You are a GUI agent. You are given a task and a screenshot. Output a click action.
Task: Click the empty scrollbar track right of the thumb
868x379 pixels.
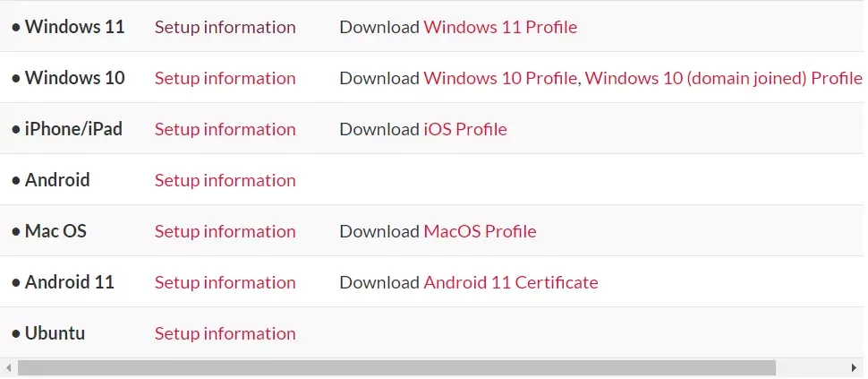pos(811,367)
